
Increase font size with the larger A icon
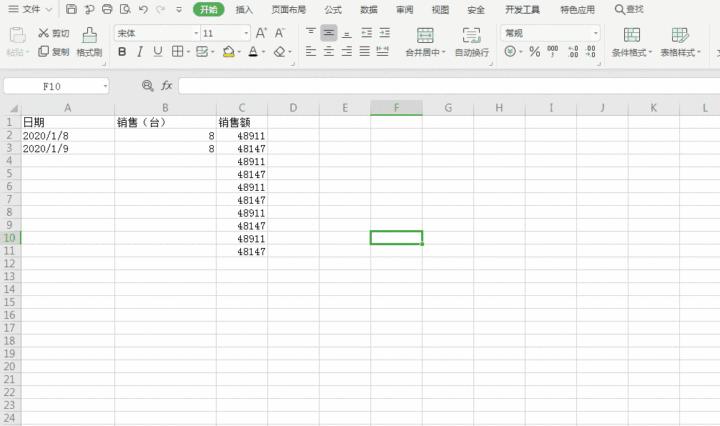point(261,33)
